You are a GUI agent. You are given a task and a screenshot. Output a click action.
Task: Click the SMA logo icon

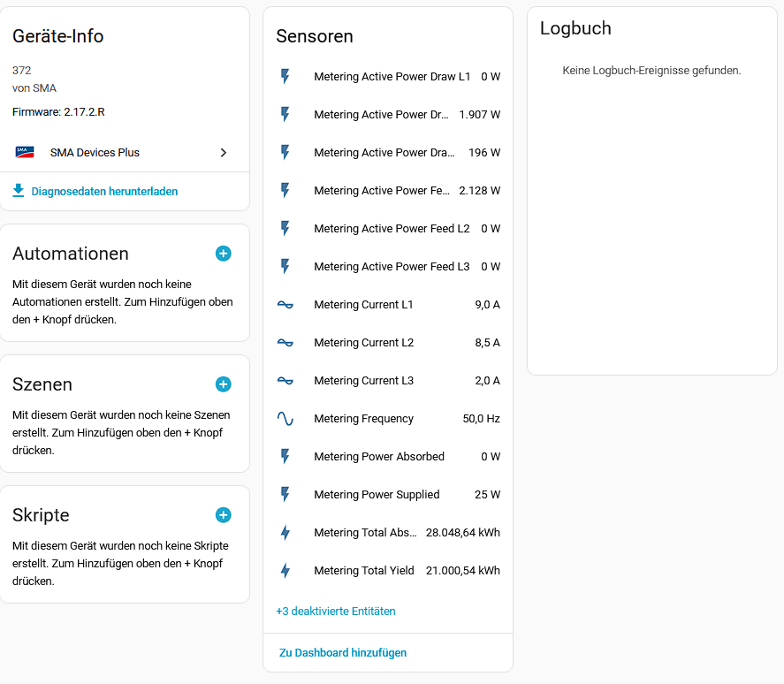pyautogui.click(x=25, y=152)
